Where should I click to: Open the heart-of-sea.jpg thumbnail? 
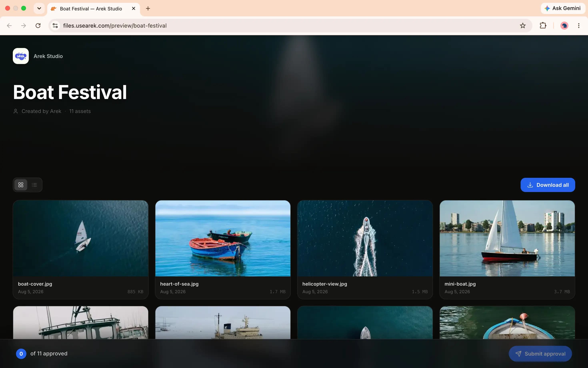[x=223, y=238]
